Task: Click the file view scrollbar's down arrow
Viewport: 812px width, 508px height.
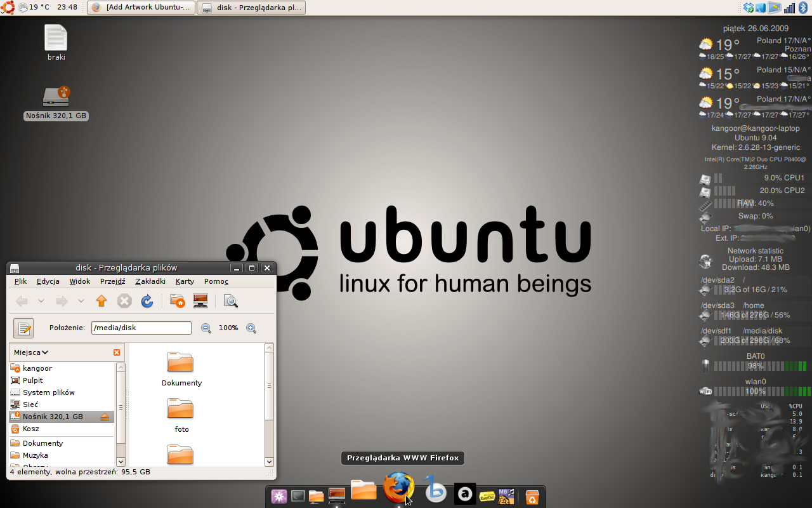Action: click(x=269, y=462)
